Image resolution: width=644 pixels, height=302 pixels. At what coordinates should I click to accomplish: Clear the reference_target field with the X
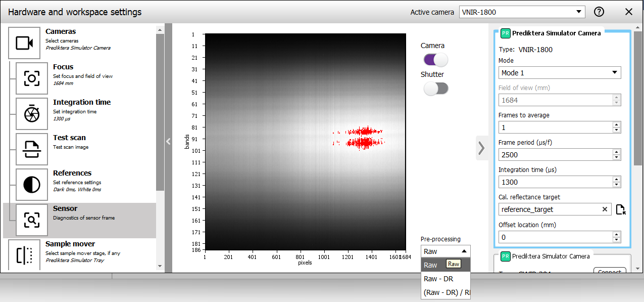(x=605, y=209)
